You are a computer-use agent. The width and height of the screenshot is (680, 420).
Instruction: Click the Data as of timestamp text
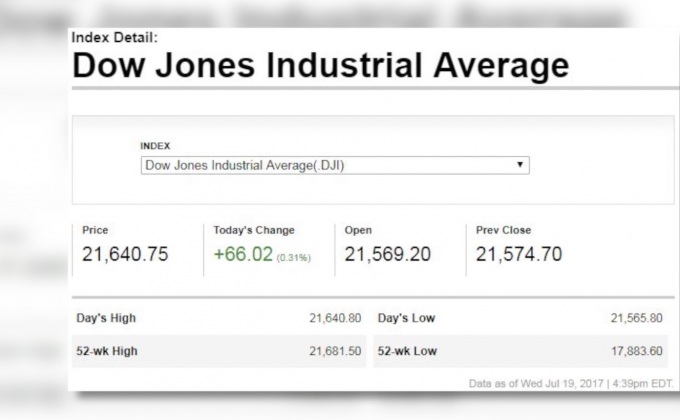coord(572,383)
